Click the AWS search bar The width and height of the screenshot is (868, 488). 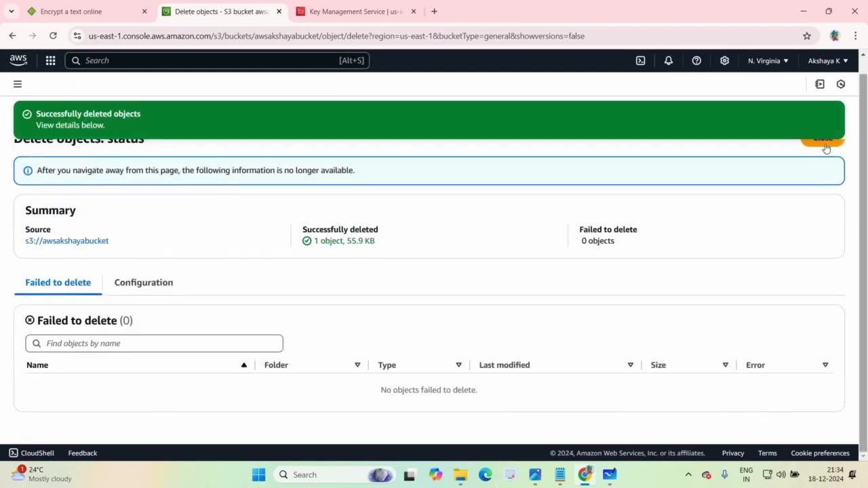pyautogui.click(x=217, y=60)
